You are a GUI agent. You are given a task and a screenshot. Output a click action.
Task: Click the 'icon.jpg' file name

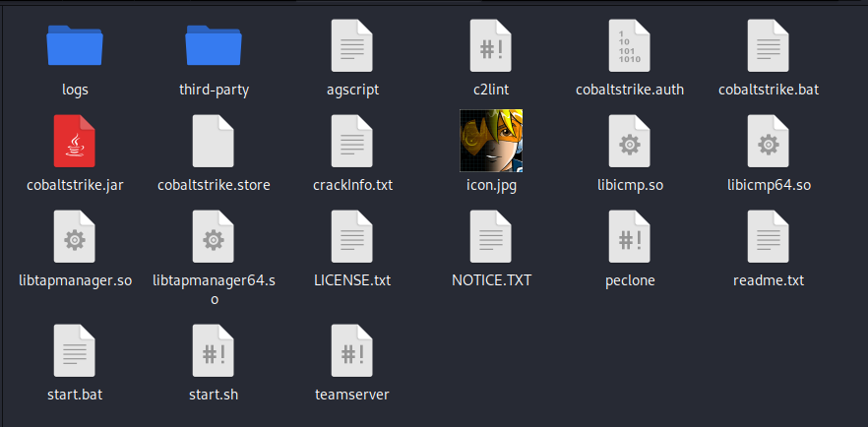tap(491, 185)
